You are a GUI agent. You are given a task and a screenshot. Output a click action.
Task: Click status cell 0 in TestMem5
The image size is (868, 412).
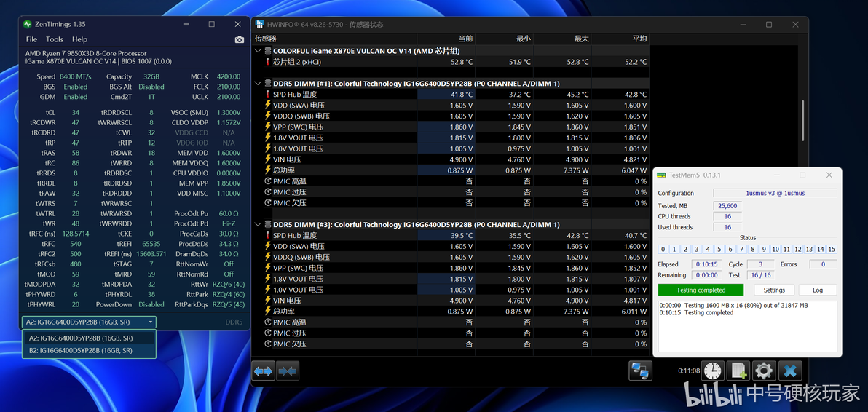(x=663, y=250)
